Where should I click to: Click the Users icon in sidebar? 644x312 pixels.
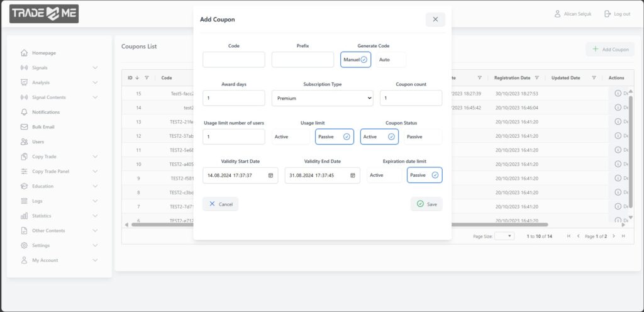tap(24, 142)
